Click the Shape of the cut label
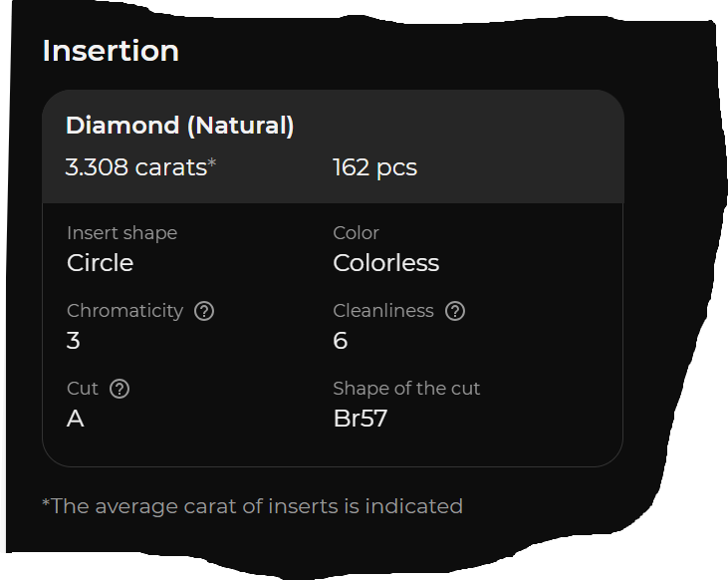Image resolution: width=728 pixels, height=580 pixels. tap(406, 389)
